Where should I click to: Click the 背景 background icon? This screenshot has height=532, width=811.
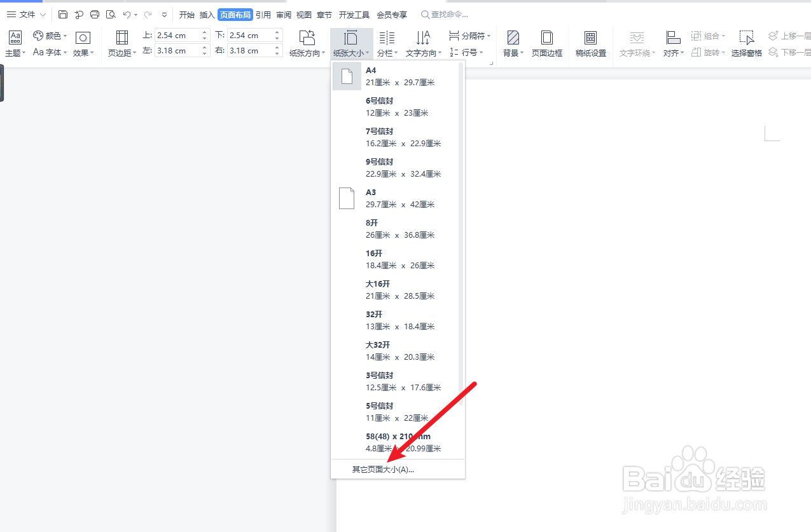pos(513,38)
